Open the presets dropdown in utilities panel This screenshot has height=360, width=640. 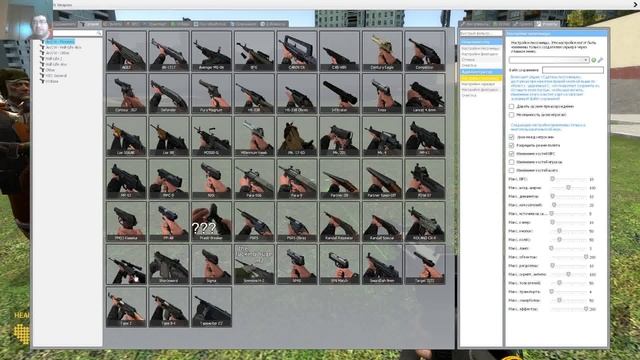coord(549,60)
